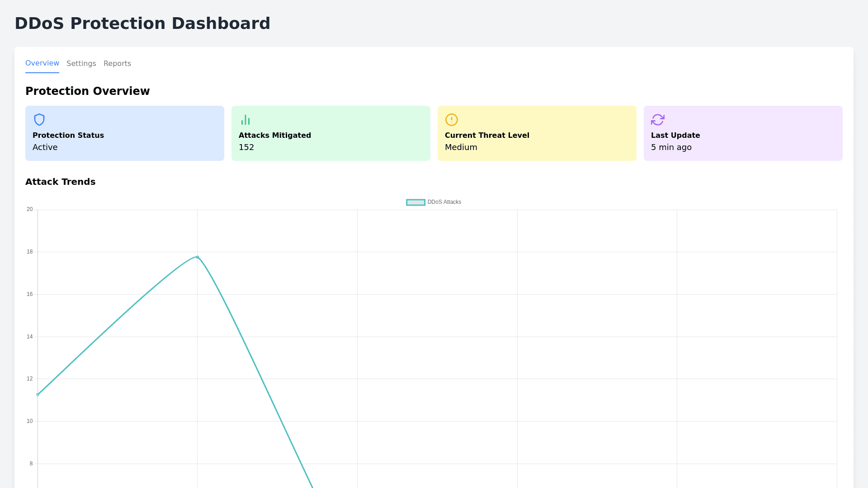Click the warning circle icon in Threat Level

[452, 120]
